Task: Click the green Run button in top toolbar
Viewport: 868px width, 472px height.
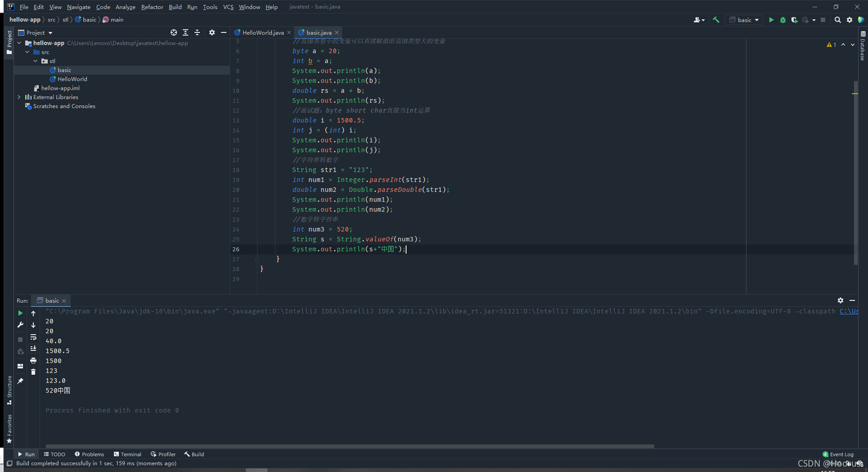Action: (771, 20)
